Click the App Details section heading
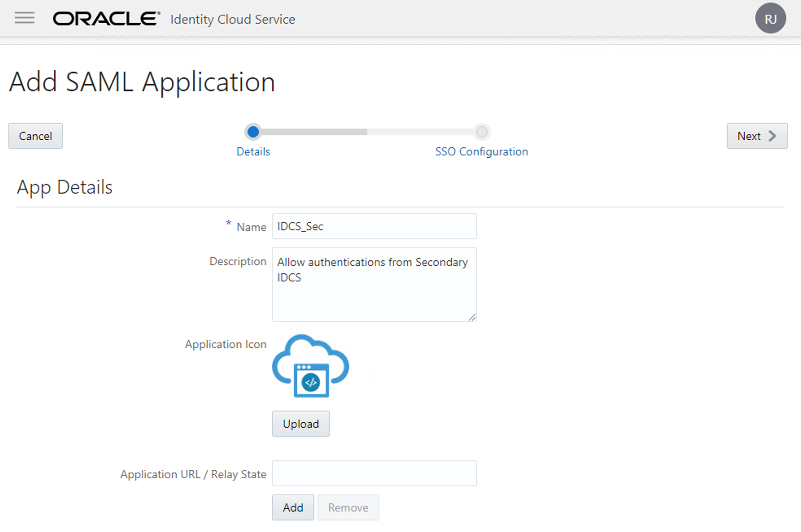This screenshot has height=532, width=801. (65, 188)
